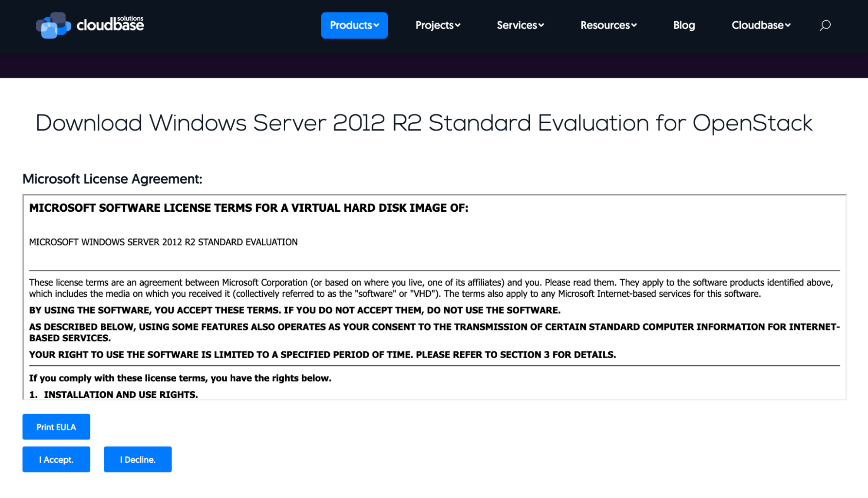Viewport: 868px width, 498px height.
Task: Open the search magnifier icon
Action: point(825,25)
